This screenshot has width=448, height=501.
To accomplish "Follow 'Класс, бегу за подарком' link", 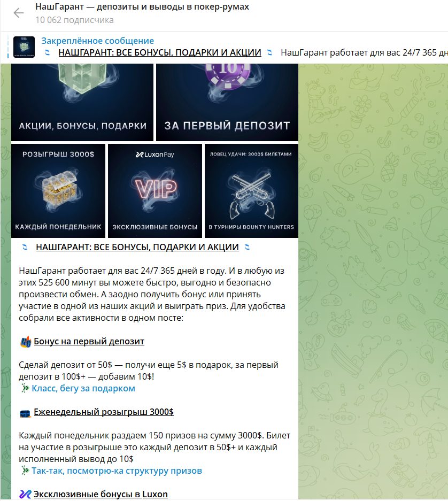I will [83, 388].
